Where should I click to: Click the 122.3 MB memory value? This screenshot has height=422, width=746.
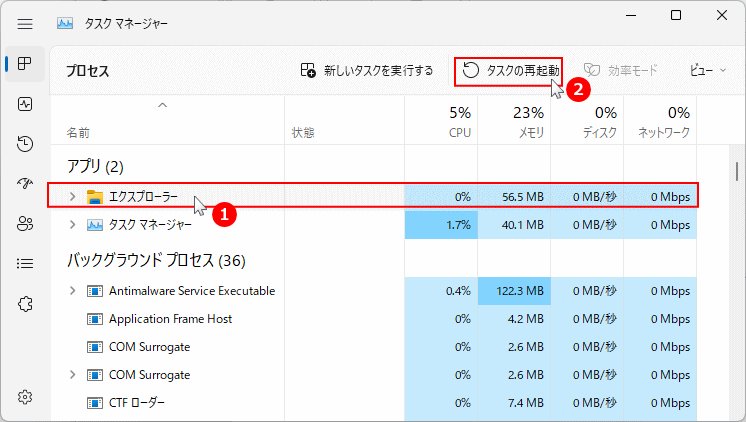point(520,291)
